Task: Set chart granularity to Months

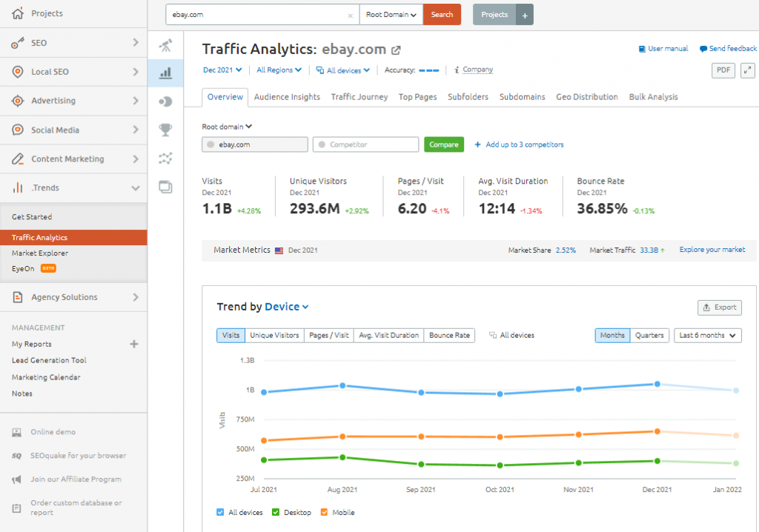Action: pos(612,336)
